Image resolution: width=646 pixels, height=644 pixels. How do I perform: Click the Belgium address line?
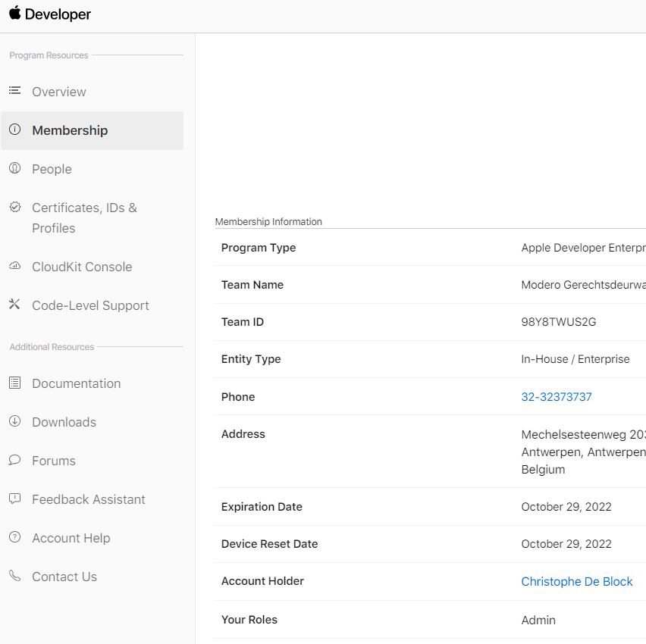(543, 470)
